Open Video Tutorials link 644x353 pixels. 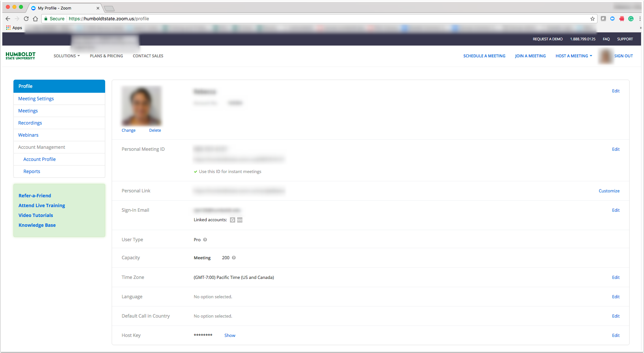click(x=36, y=215)
